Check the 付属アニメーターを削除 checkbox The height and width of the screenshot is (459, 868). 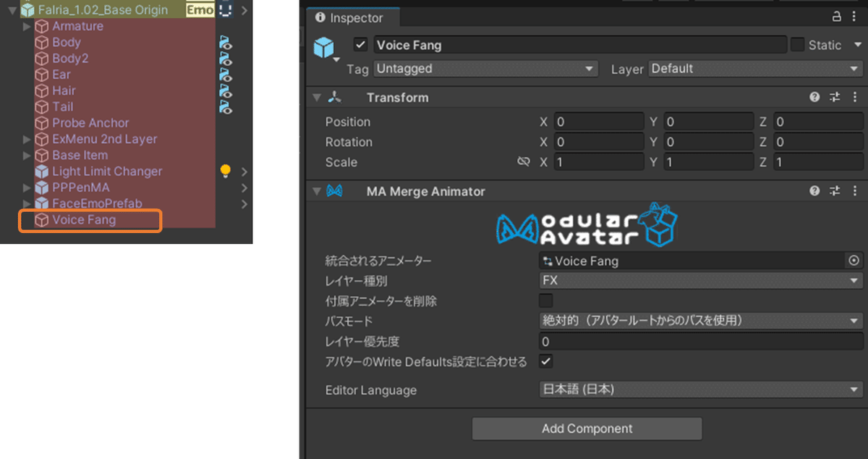[x=546, y=300]
